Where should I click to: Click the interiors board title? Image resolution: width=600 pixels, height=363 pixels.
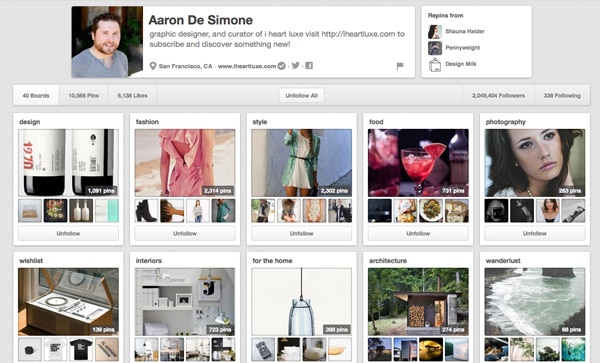(148, 260)
